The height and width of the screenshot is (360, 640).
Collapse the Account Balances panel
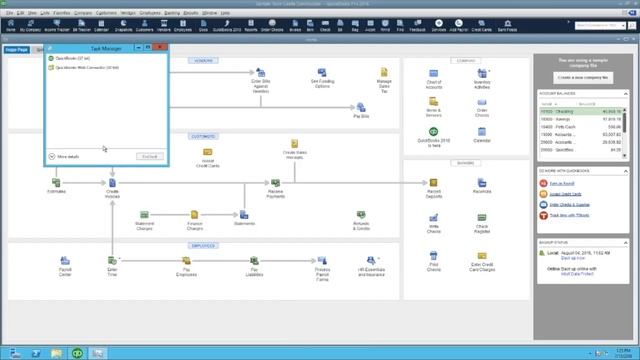click(x=625, y=94)
